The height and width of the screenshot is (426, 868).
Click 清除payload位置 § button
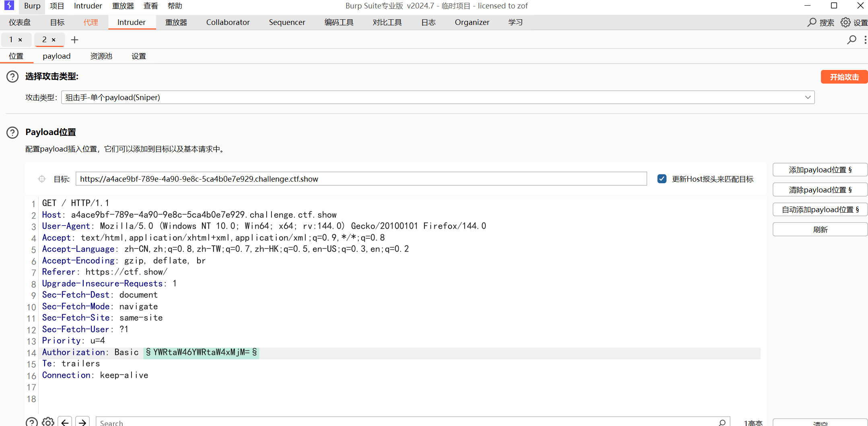pyautogui.click(x=820, y=190)
